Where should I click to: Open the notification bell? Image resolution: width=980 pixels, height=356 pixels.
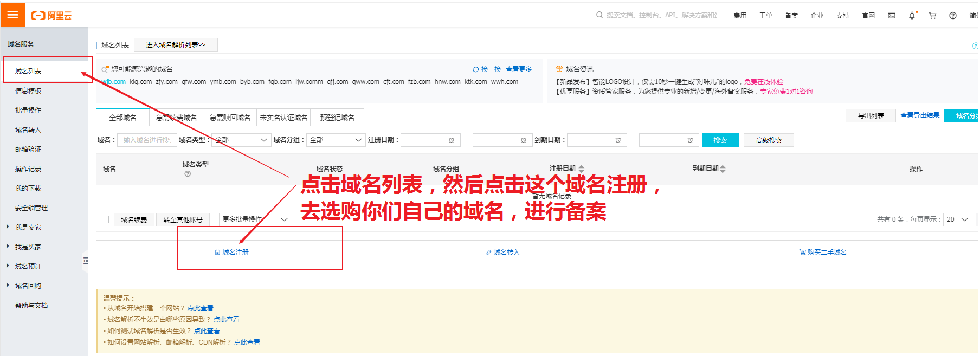point(912,16)
